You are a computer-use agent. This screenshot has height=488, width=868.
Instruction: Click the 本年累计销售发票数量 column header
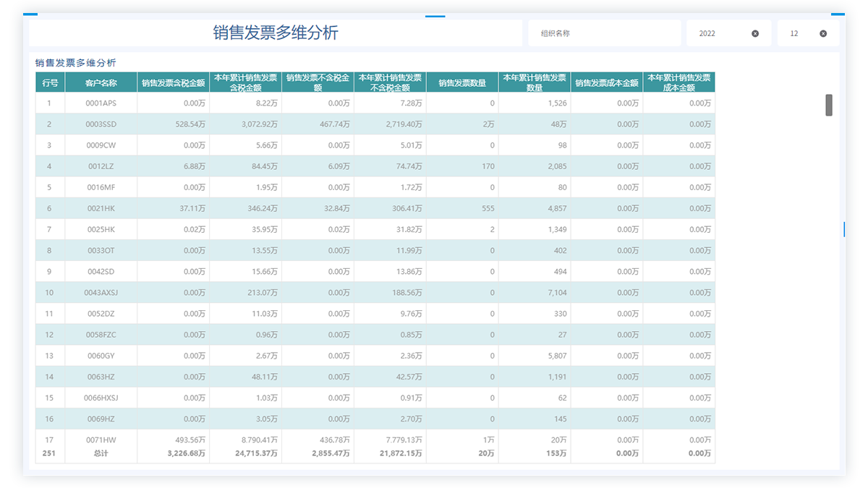coord(535,82)
